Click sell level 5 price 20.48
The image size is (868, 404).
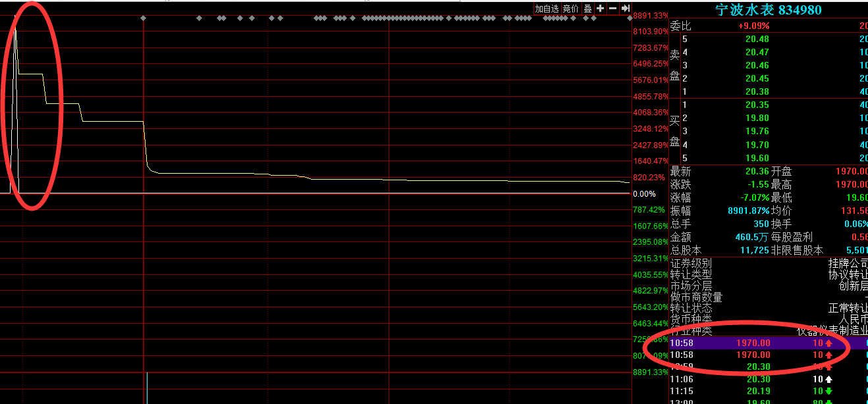(757, 39)
